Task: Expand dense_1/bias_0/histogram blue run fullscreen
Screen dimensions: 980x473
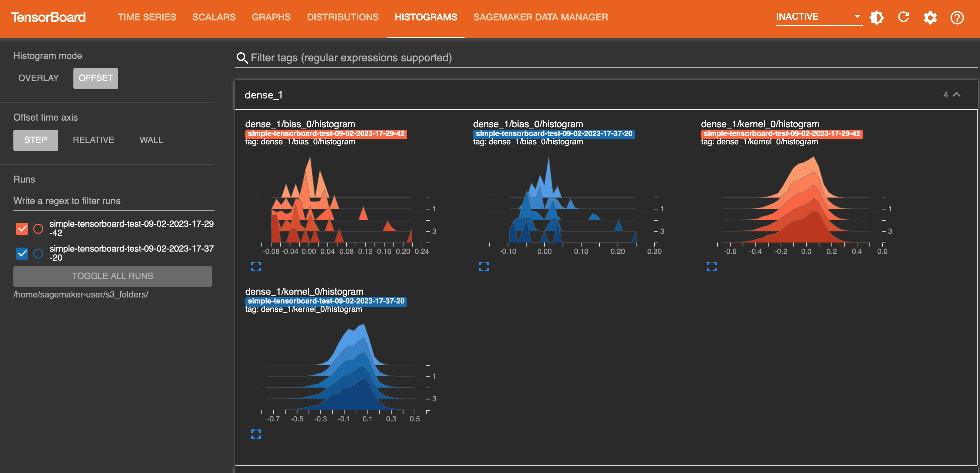Action: tap(484, 267)
